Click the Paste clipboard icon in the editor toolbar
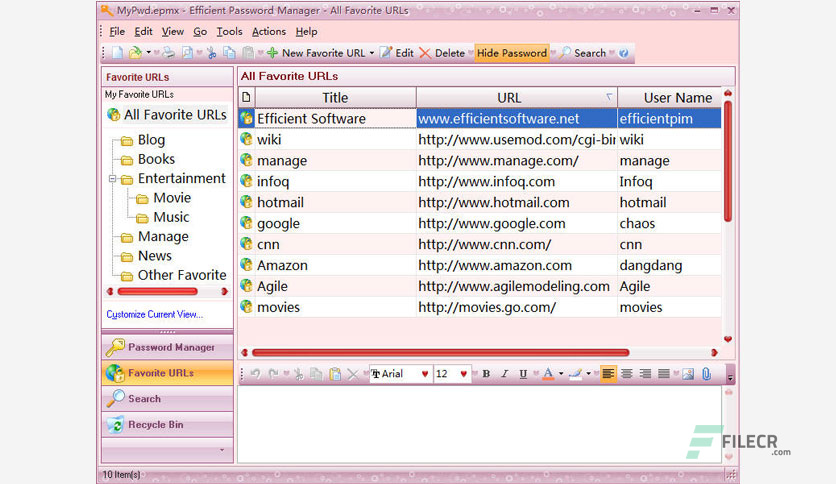The height and width of the screenshot is (484, 836). (x=335, y=374)
